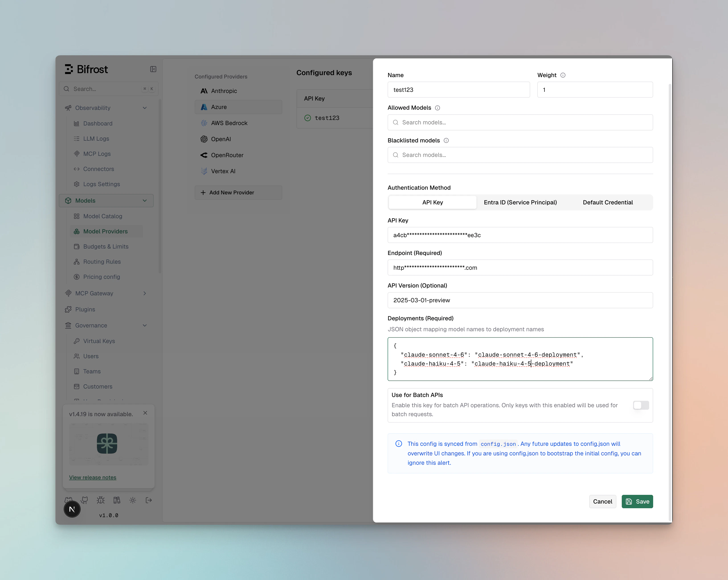This screenshot has height=580, width=728.
Task: Select Default Credential authentication method
Action: point(607,202)
